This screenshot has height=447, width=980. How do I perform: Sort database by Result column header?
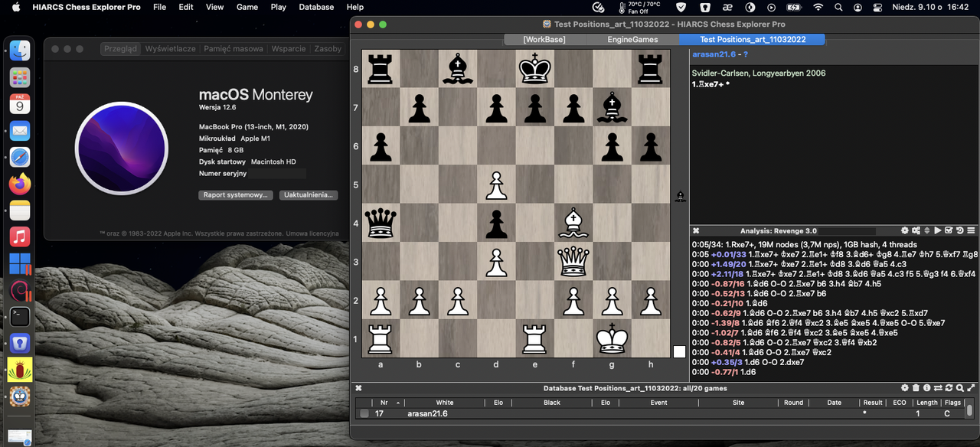pos(873,403)
